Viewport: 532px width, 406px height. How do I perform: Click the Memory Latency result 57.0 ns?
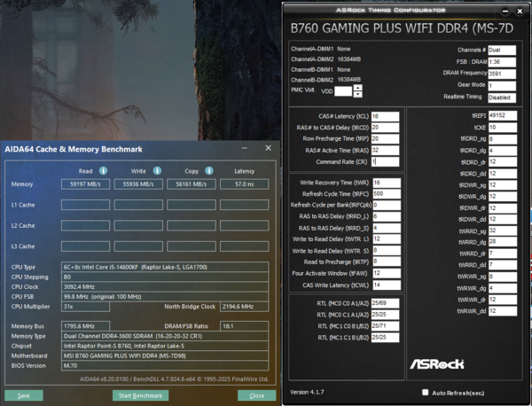tap(245, 184)
